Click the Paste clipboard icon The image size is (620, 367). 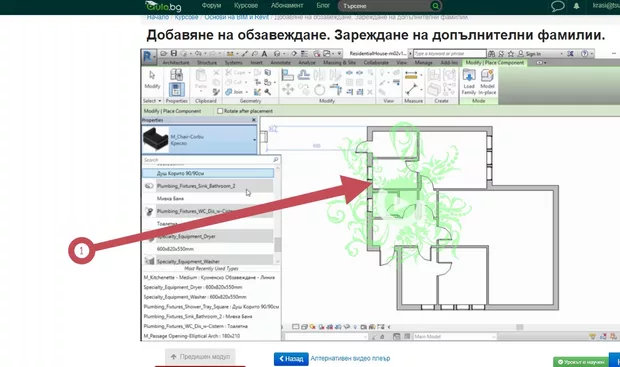(x=201, y=79)
